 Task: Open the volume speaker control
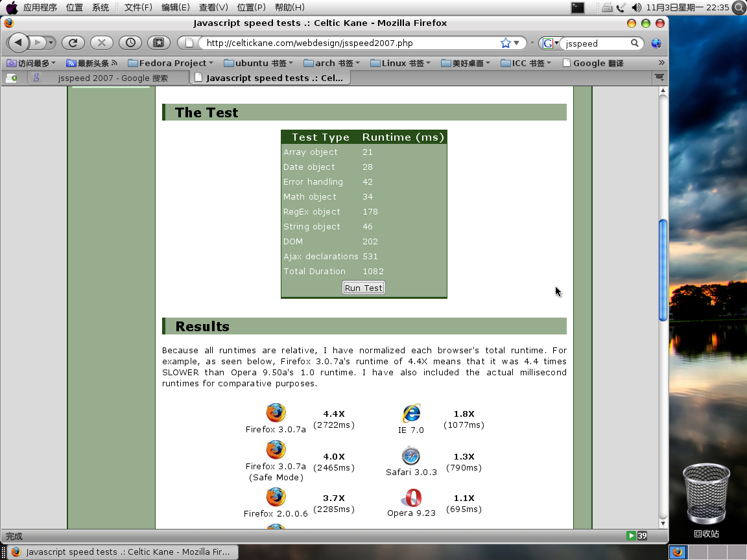click(636, 8)
